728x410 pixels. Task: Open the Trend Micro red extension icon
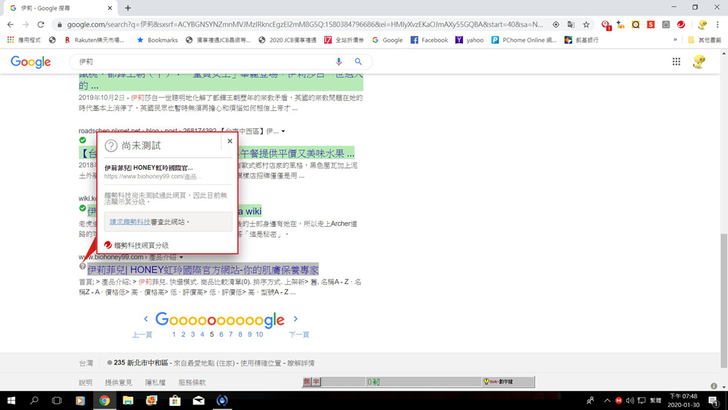[x=681, y=25]
